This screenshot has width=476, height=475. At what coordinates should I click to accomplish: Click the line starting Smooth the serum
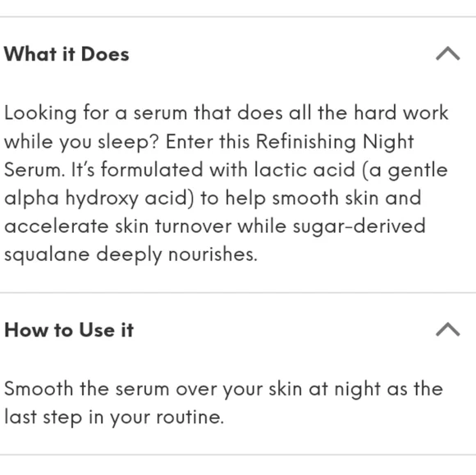point(224,389)
